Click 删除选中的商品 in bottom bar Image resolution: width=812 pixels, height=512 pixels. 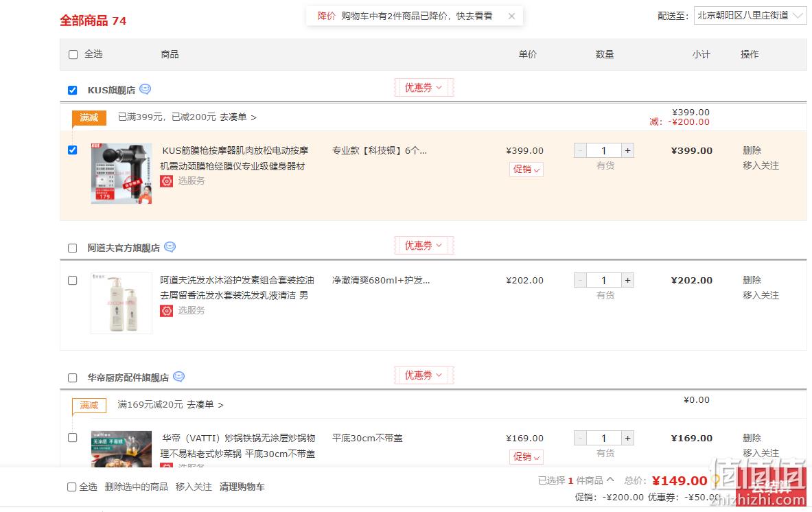(136, 487)
